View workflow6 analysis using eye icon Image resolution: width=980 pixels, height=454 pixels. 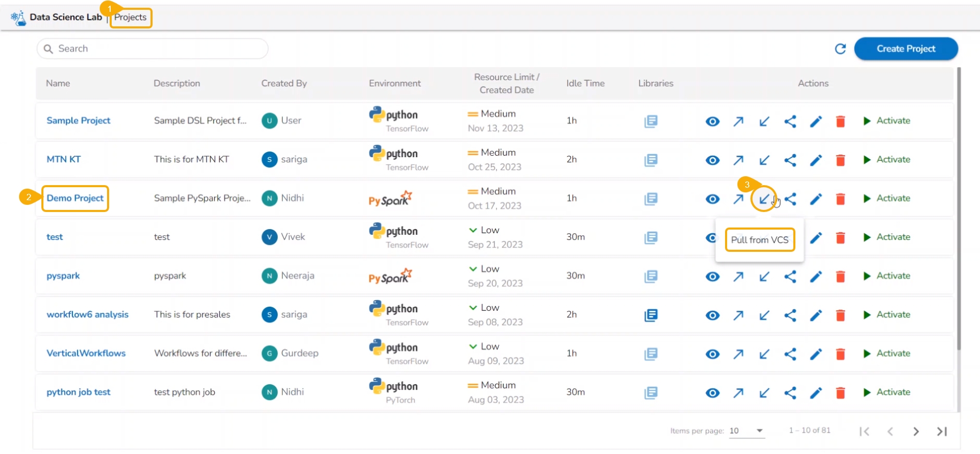point(712,315)
